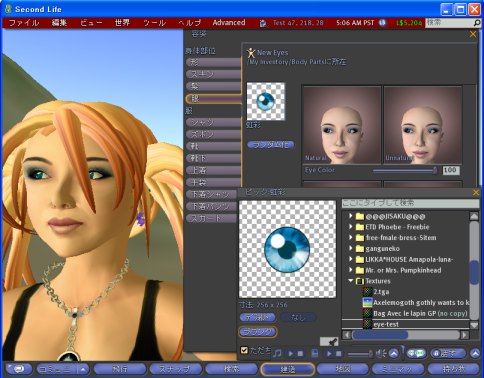Click the search magnifier icon in top bar
Screen dimensions: 484x378
click(x=477, y=23)
